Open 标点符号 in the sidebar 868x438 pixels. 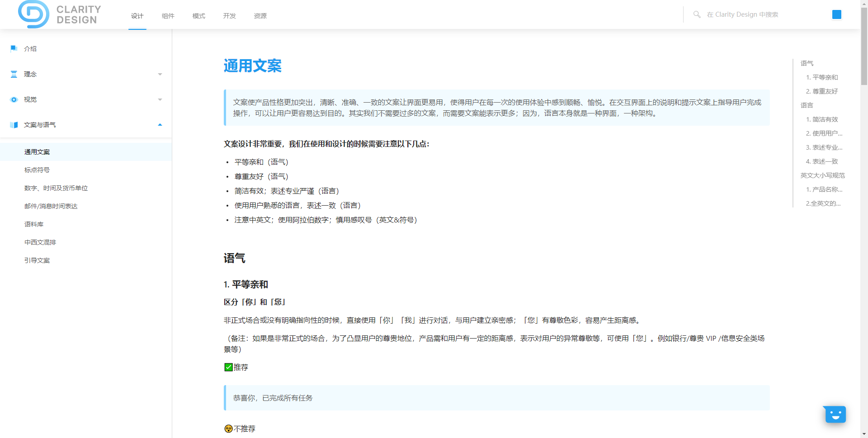[x=37, y=170]
